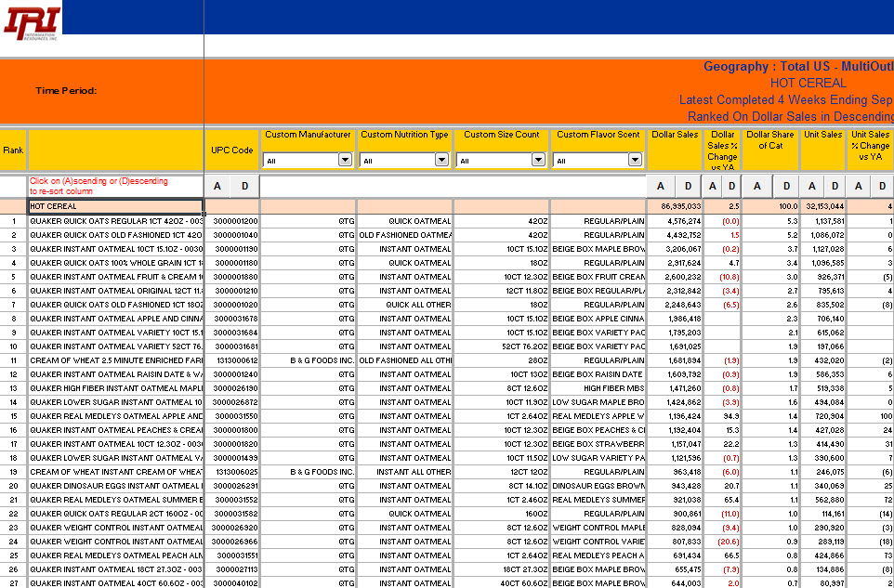894x588 pixels.
Task: Sort UPC Code column ascending with A button
Action: click(x=217, y=187)
